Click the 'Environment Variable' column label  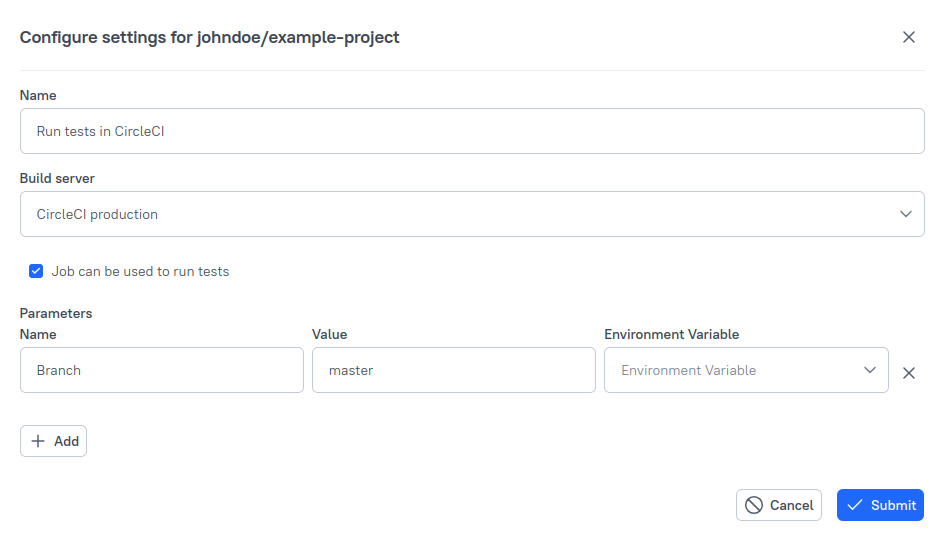pyautogui.click(x=671, y=334)
